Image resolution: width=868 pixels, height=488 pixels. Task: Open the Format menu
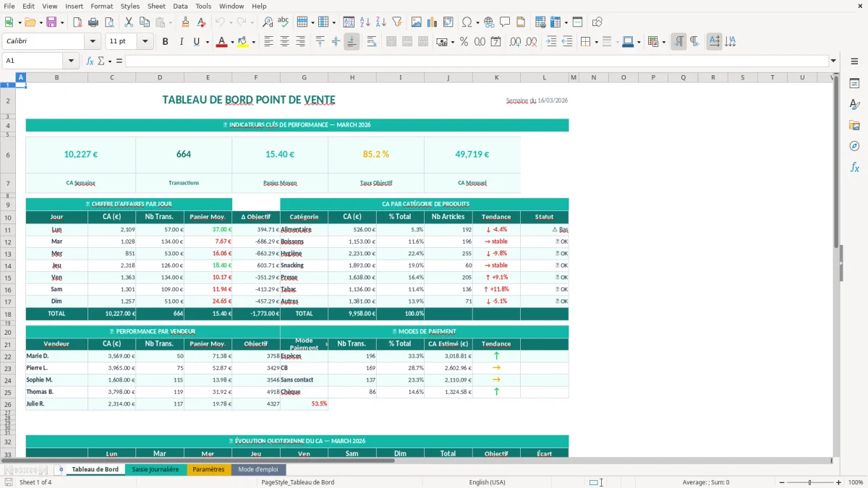point(102,6)
